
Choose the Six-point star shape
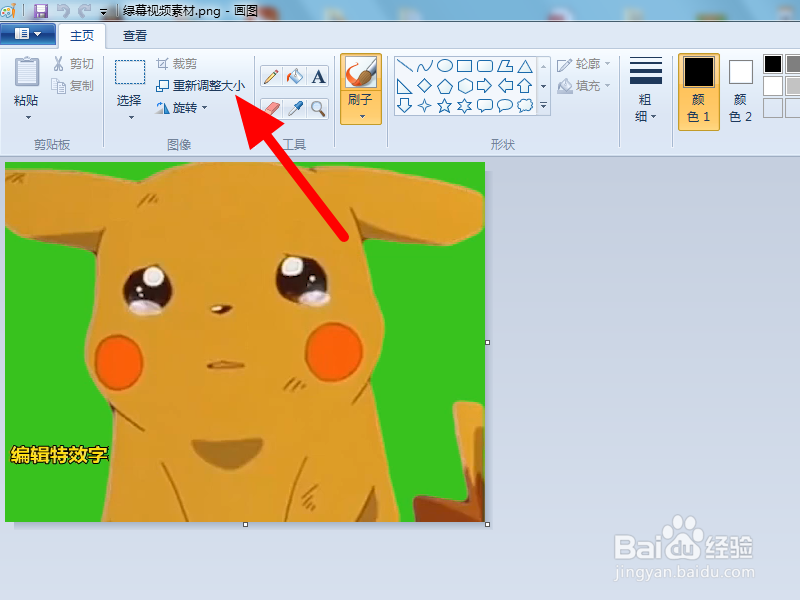(465, 106)
